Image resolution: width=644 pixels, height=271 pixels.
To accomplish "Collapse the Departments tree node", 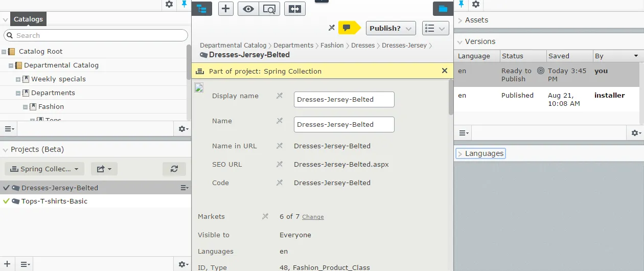I will pos(18,93).
